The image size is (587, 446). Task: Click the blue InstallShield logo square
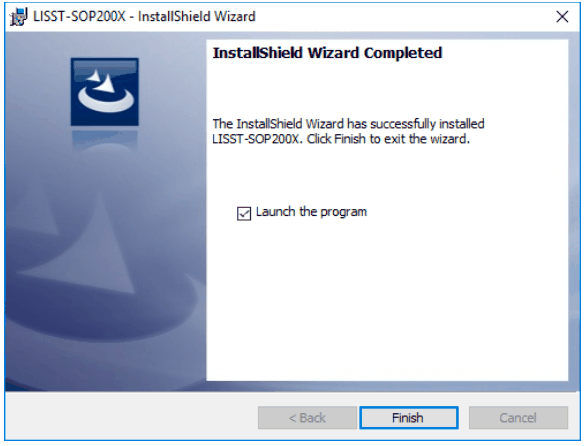coord(105,92)
